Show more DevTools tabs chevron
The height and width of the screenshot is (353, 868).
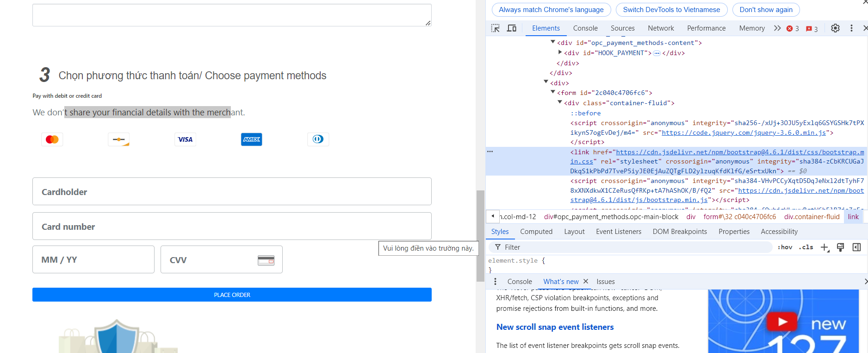[x=777, y=28]
